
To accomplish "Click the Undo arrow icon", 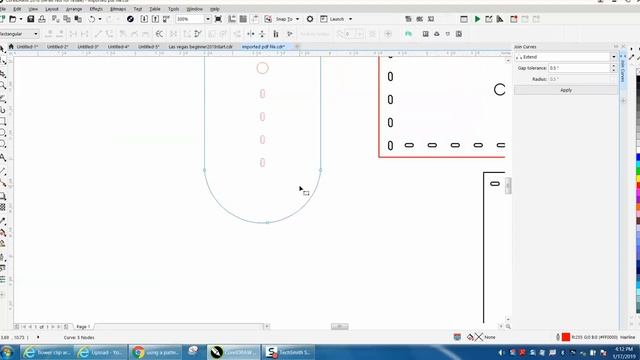I will (x=92, y=19).
